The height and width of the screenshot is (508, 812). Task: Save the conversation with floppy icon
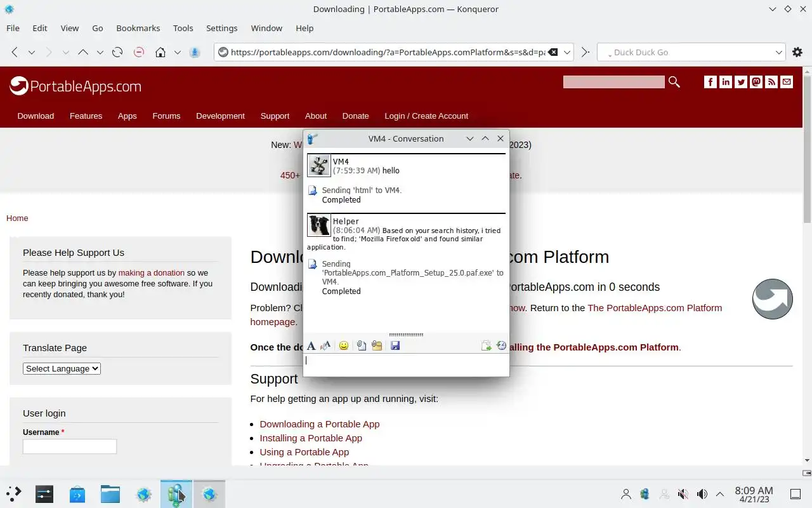tap(395, 345)
